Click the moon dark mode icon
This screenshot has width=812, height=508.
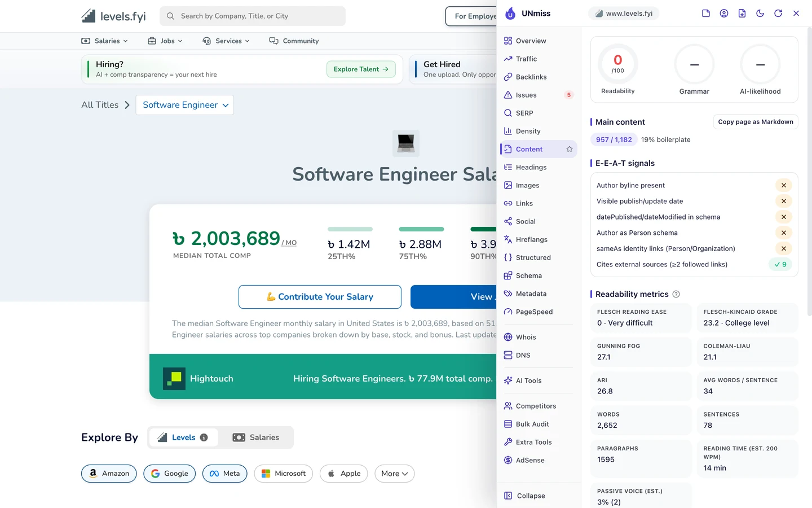click(760, 14)
